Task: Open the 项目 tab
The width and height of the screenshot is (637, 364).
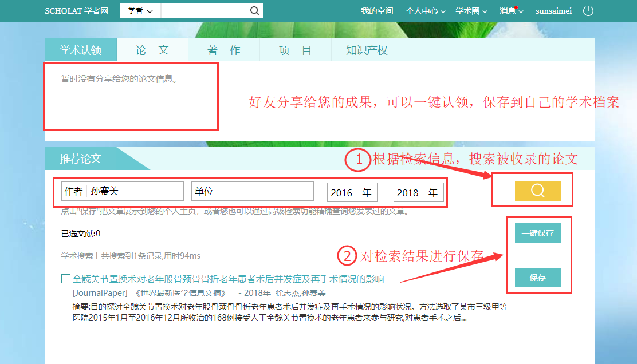Action: click(x=296, y=50)
